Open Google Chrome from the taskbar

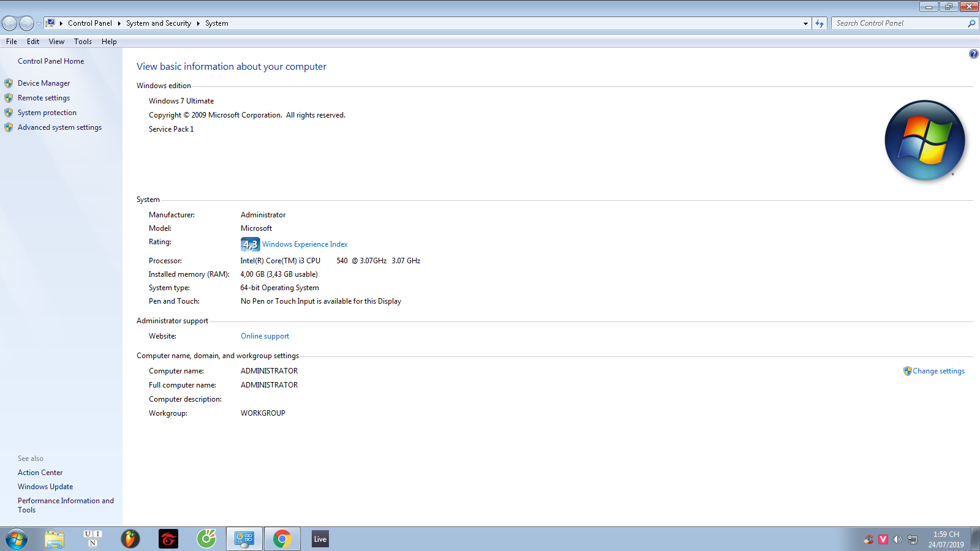[282, 539]
